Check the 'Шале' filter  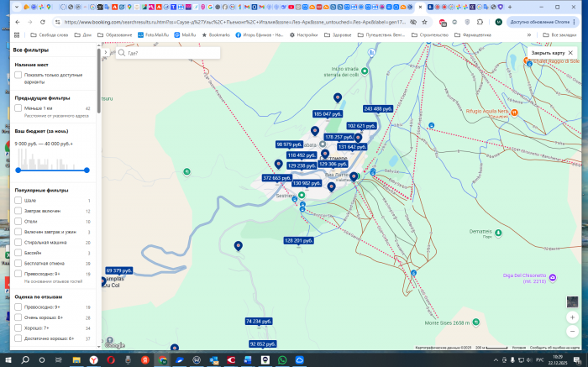pyautogui.click(x=18, y=201)
